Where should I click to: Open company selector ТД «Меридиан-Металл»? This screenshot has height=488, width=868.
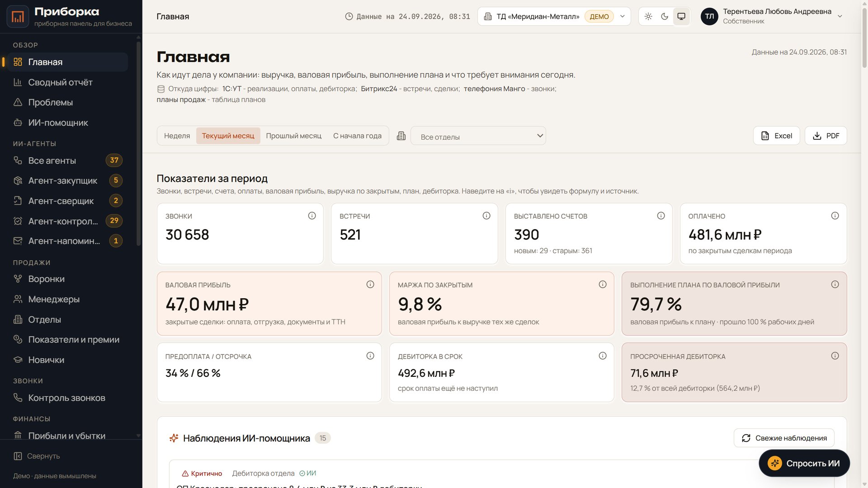point(554,17)
